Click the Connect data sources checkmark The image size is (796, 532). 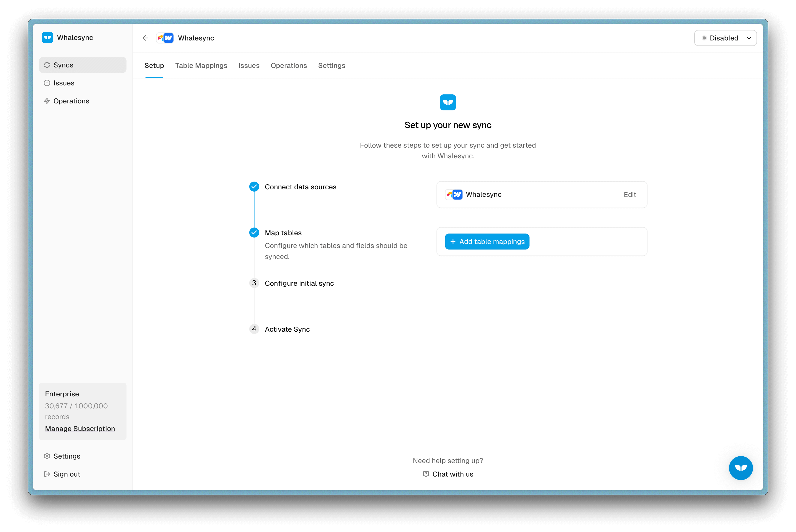[x=254, y=187]
